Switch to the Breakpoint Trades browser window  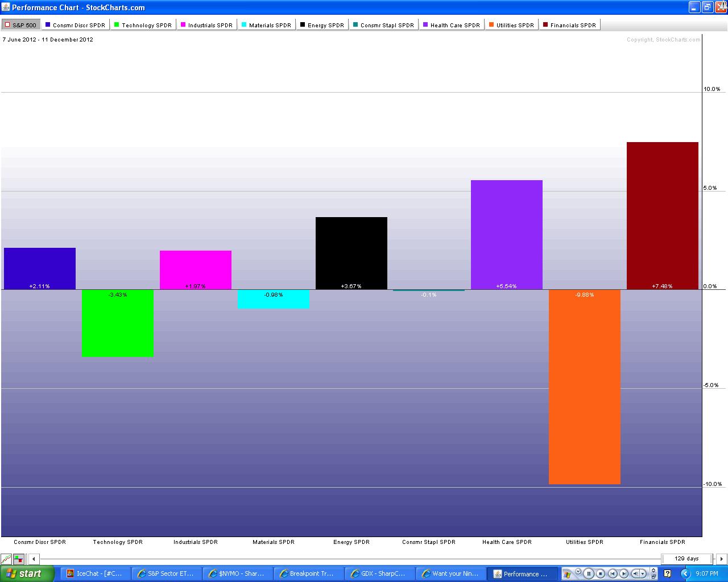(x=308, y=573)
